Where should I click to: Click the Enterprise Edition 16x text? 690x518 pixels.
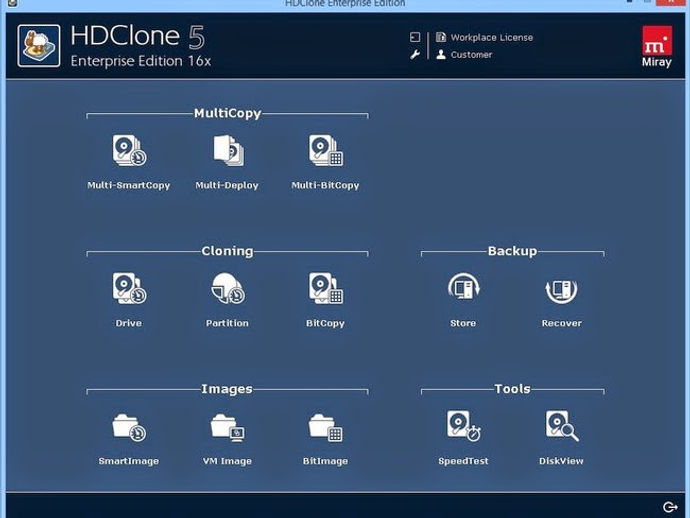coord(141,61)
